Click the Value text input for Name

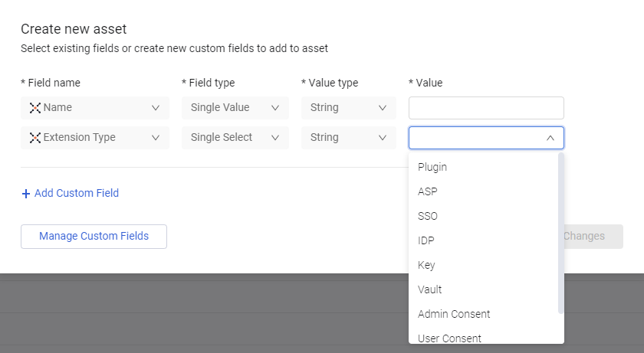click(x=486, y=108)
